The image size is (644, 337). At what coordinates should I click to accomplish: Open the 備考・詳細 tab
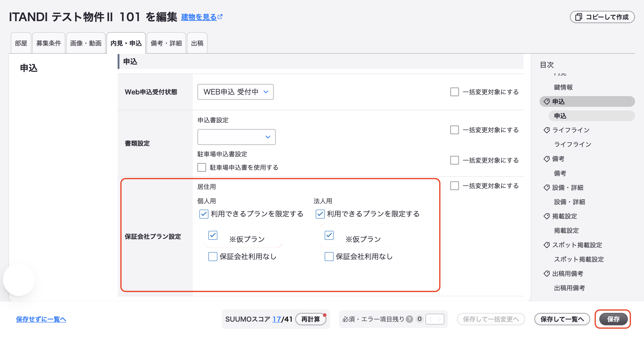tap(166, 43)
